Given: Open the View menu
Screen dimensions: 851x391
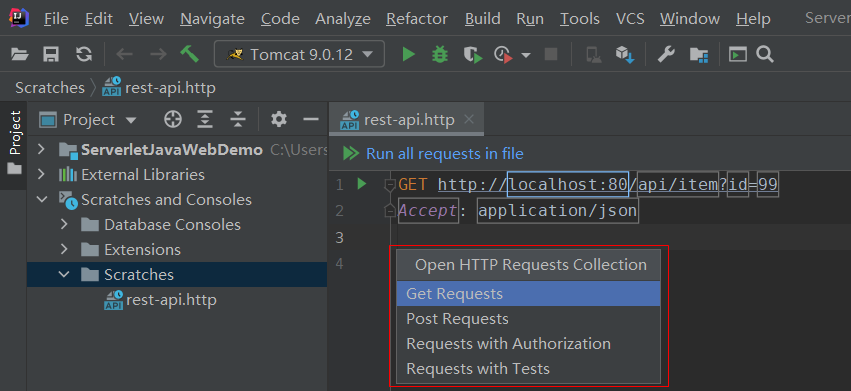Looking at the screenshot, I should pyautogui.click(x=147, y=20).
